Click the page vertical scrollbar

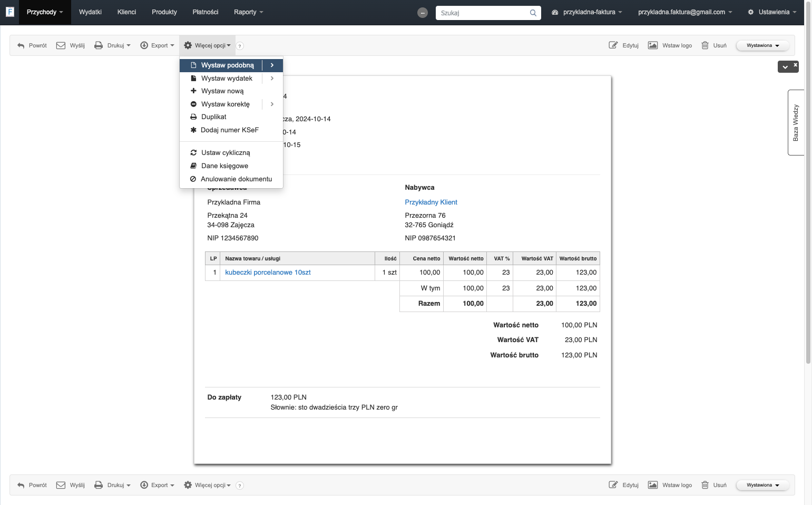point(808,182)
